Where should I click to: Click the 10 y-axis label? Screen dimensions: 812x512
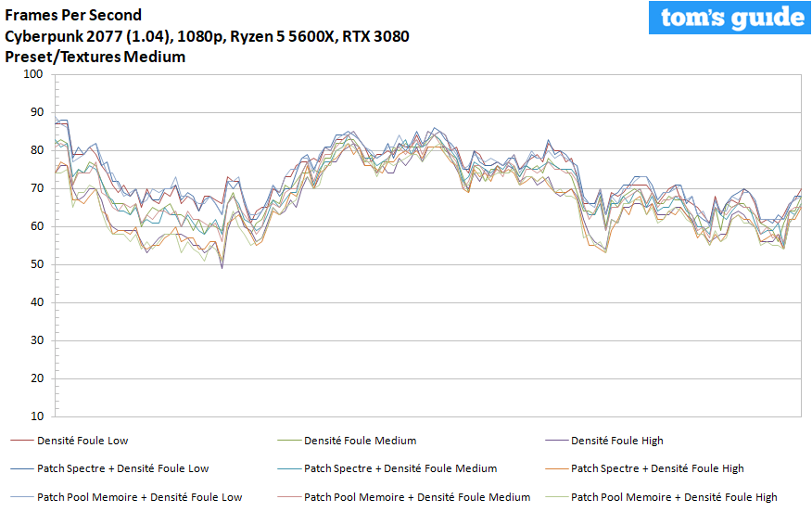[x=37, y=416]
